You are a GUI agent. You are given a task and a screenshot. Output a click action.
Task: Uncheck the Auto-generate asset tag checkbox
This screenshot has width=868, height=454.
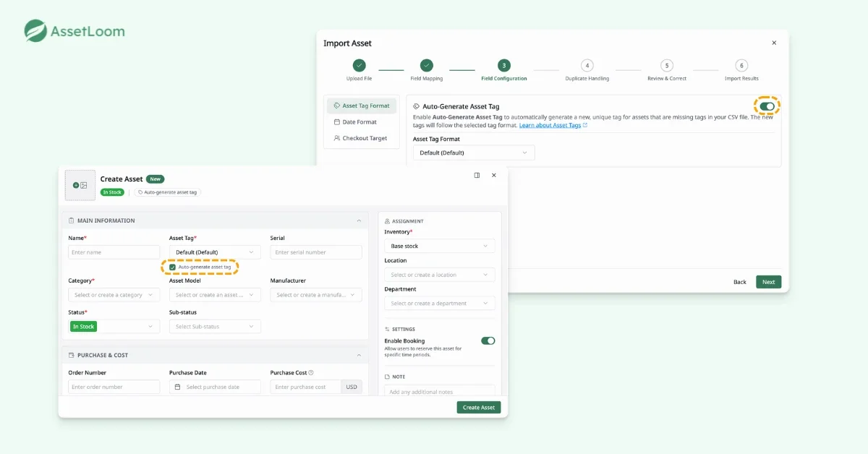(x=172, y=267)
